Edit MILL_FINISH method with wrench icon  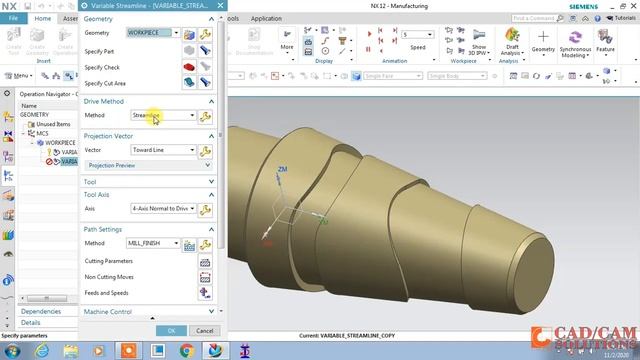point(205,245)
